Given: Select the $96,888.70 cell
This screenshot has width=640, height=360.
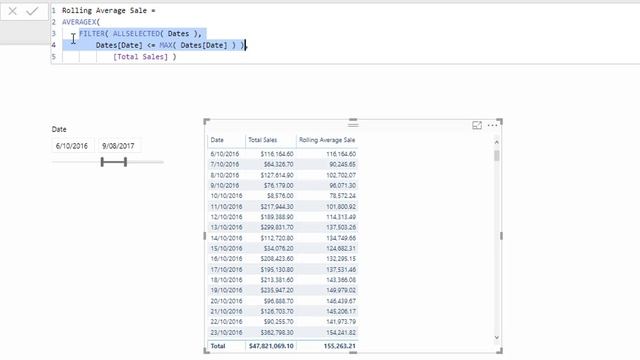Looking at the screenshot, I should click(x=278, y=301).
